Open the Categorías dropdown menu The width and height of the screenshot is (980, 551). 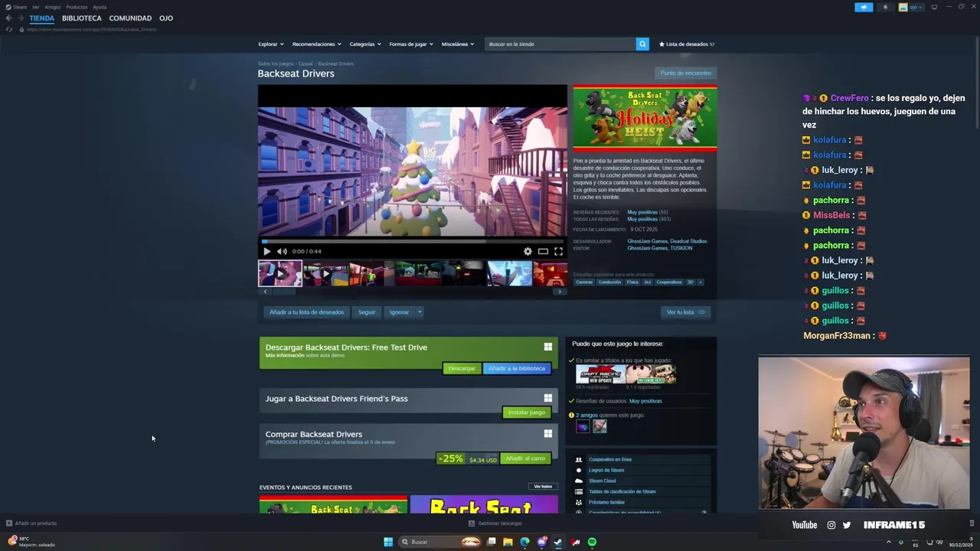tap(365, 44)
